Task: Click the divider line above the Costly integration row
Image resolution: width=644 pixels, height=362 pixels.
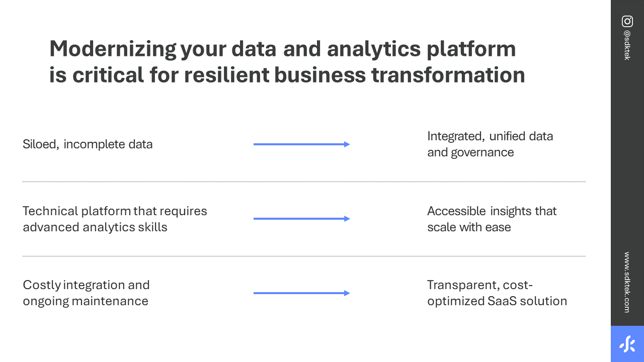Action: pyautogui.click(x=304, y=256)
